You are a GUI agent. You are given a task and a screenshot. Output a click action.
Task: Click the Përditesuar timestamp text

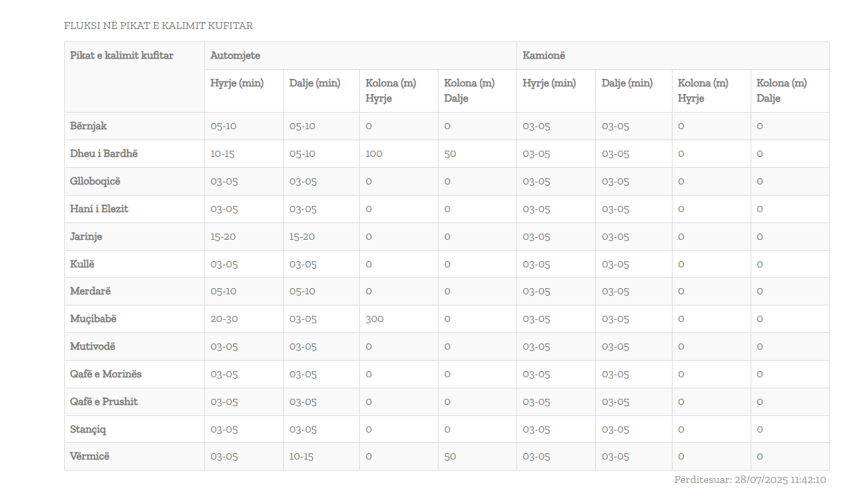[750, 480]
